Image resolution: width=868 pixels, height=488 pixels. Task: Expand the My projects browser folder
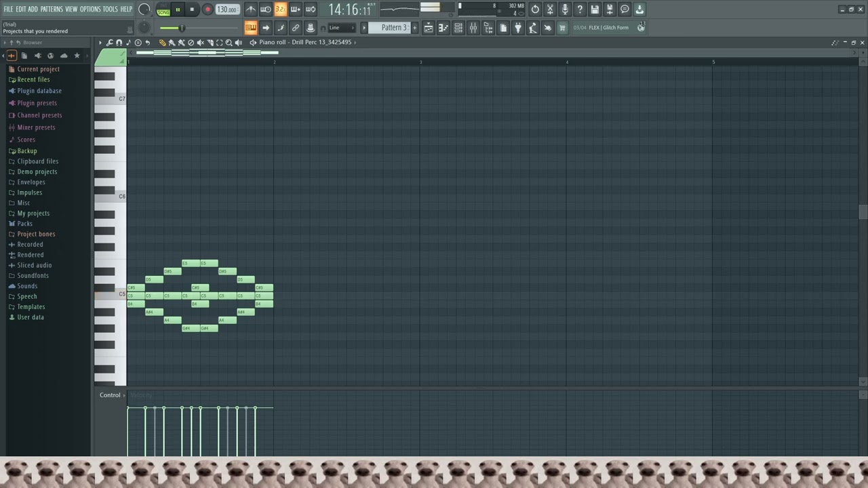tap(33, 213)
